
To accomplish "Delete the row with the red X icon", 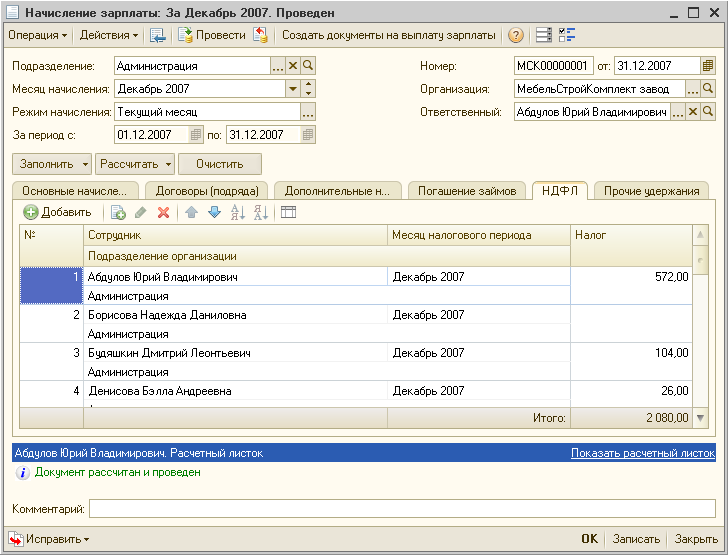I will coord(163,213).
